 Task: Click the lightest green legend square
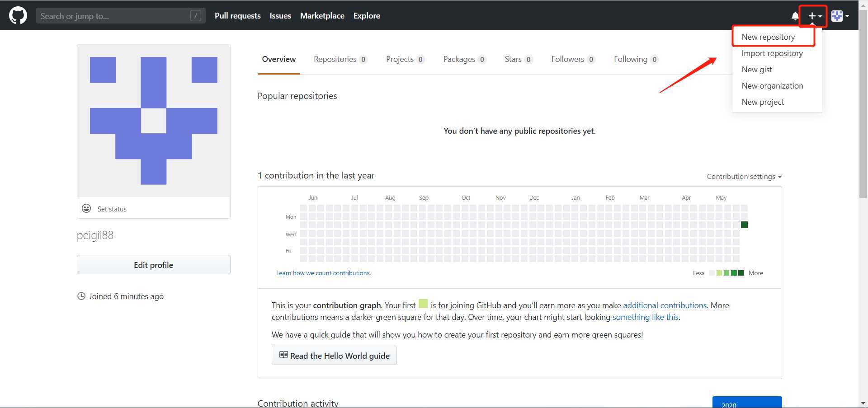pyautogui.click(x=719, y=273)
